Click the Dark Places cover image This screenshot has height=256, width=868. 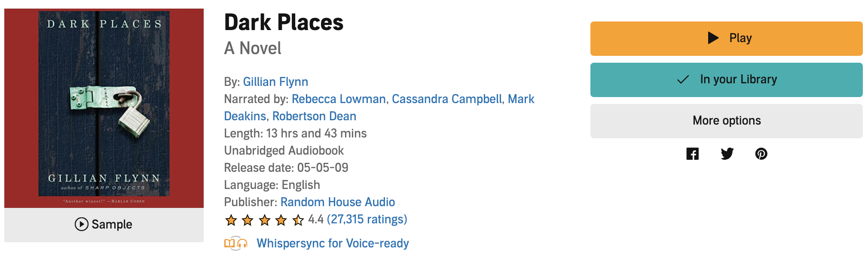[x=104, y=108]
